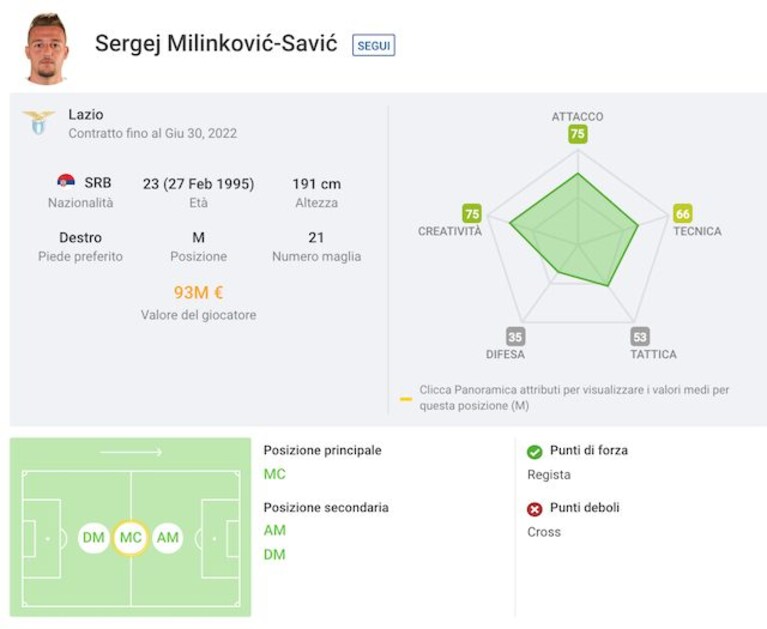Click the Serbian flag icon
Image resolution: width=767 pixels, height=629 pixels.
(x=66, y=181)
